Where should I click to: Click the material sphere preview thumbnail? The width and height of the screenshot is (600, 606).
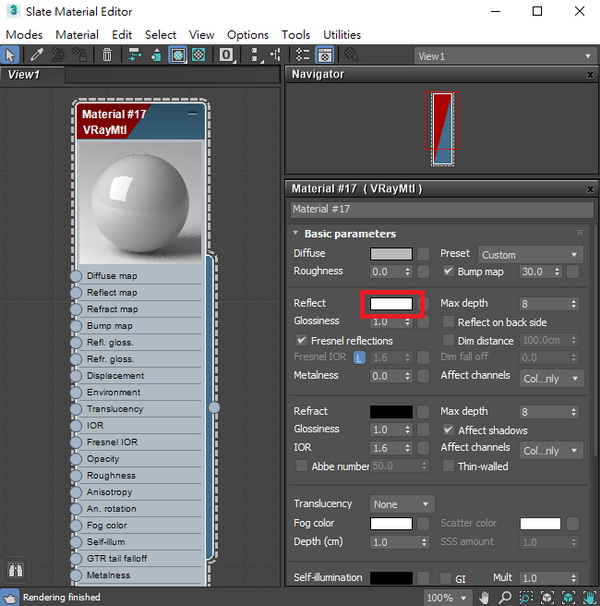[x=140, y=202]
